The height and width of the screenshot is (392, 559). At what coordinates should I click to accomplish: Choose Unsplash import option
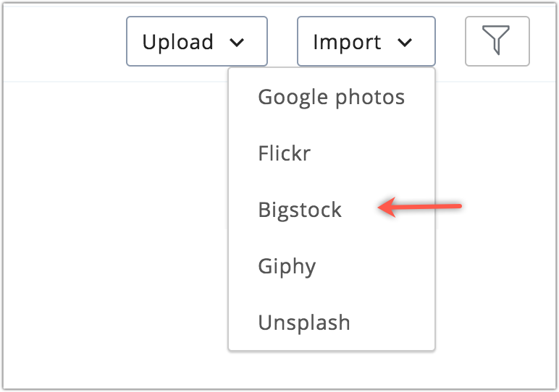(304, 323)
